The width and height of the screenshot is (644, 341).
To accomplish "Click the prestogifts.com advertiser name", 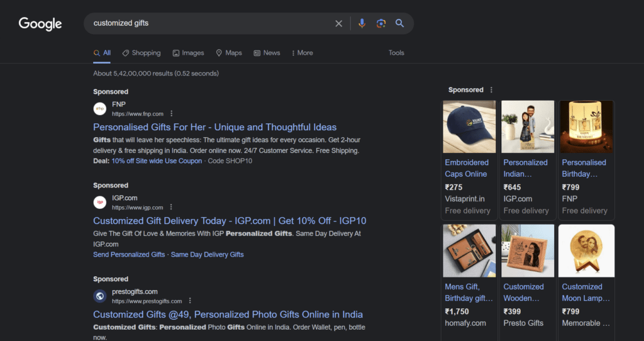I will point(135,292).
